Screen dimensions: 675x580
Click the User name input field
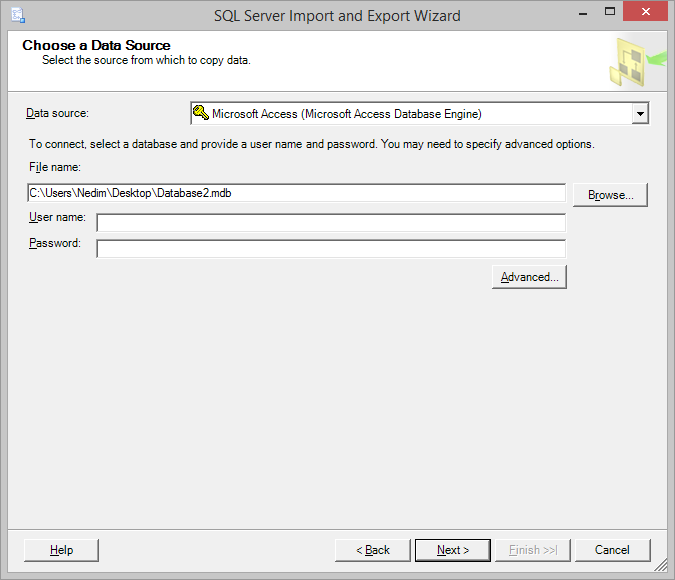(331, 223)
